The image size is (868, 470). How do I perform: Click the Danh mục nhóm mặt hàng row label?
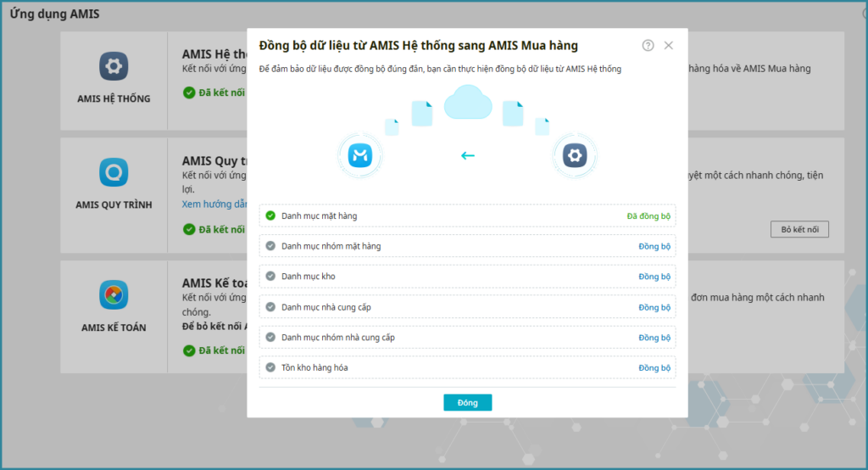pos(331,246)
